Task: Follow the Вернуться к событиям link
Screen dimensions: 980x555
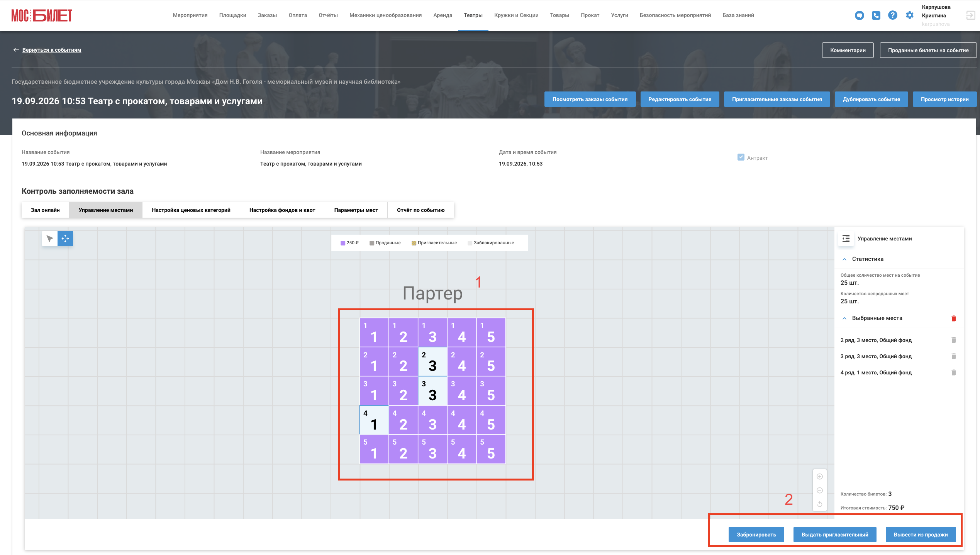Action: tap(52, 50)
